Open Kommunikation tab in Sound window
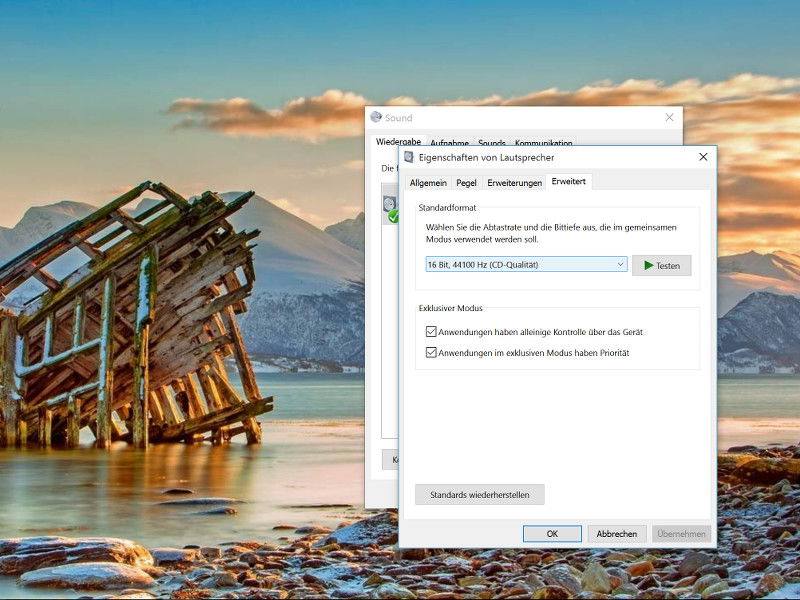Viewport: 800px width, 600px height. (543, 143)
